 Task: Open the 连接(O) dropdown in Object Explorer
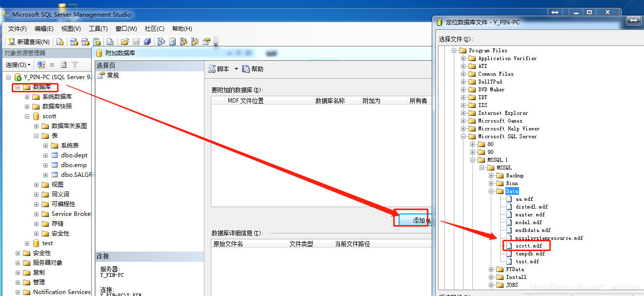19,64
